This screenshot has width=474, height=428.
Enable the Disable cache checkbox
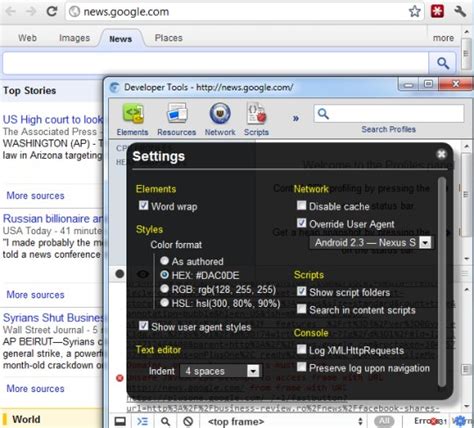(301, 205)
